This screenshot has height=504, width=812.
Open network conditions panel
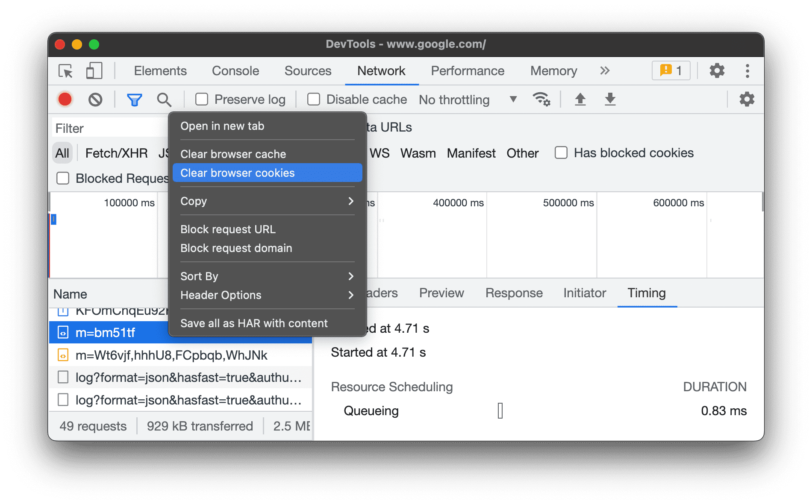(541, 99)
